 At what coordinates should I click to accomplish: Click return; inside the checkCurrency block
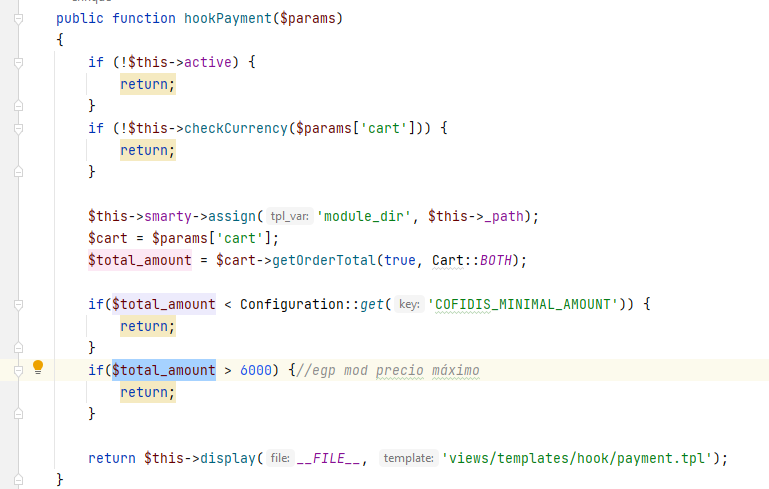point(148,151)
